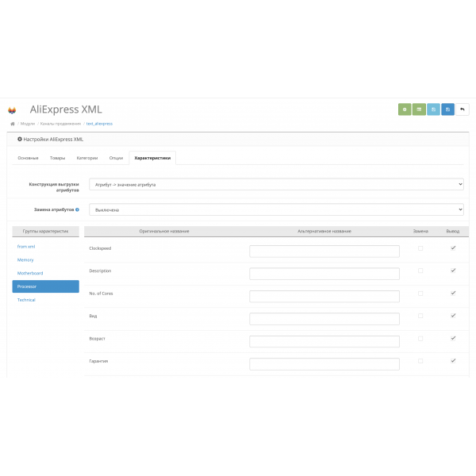Click the colorful logo beside AliExpress XML

pyautogui.click(x=12, y=110)
